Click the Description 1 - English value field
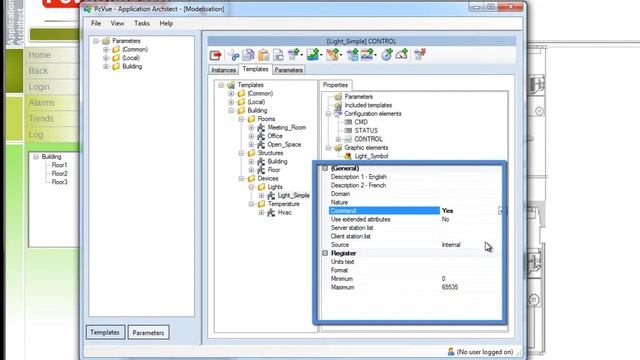This screenshot has width=640, height=360. (470, 177)
